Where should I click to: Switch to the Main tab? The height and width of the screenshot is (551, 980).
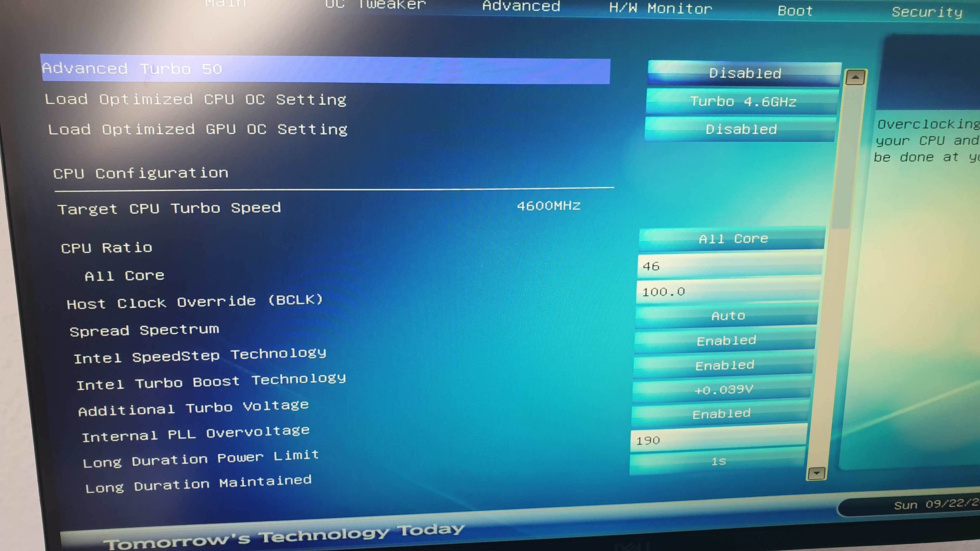[226, 3]
